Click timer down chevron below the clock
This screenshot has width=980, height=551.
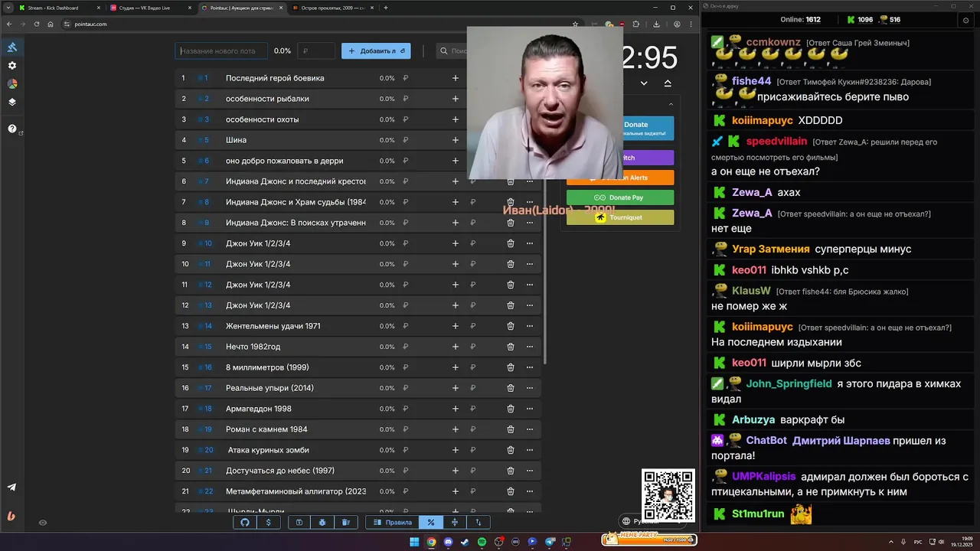644,83
